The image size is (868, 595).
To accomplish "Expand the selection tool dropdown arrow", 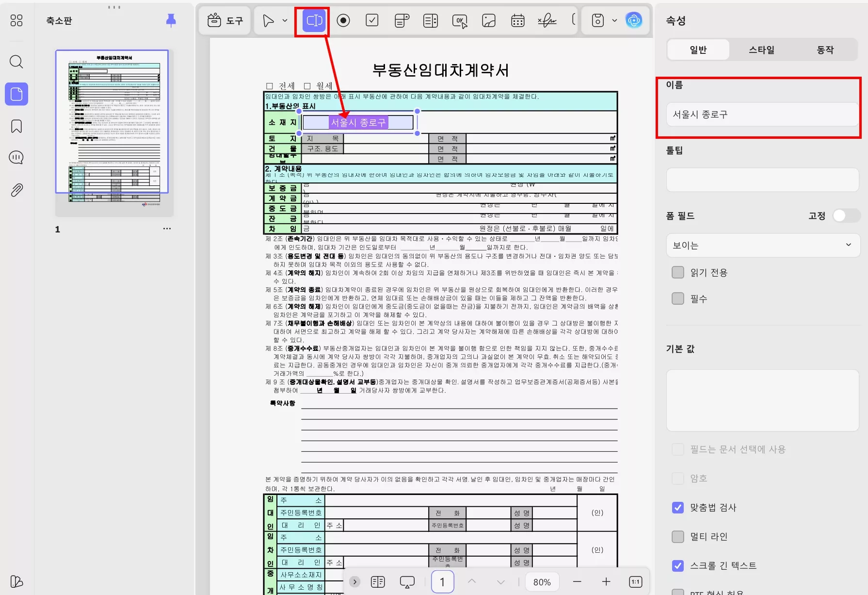I will [285, 20].
